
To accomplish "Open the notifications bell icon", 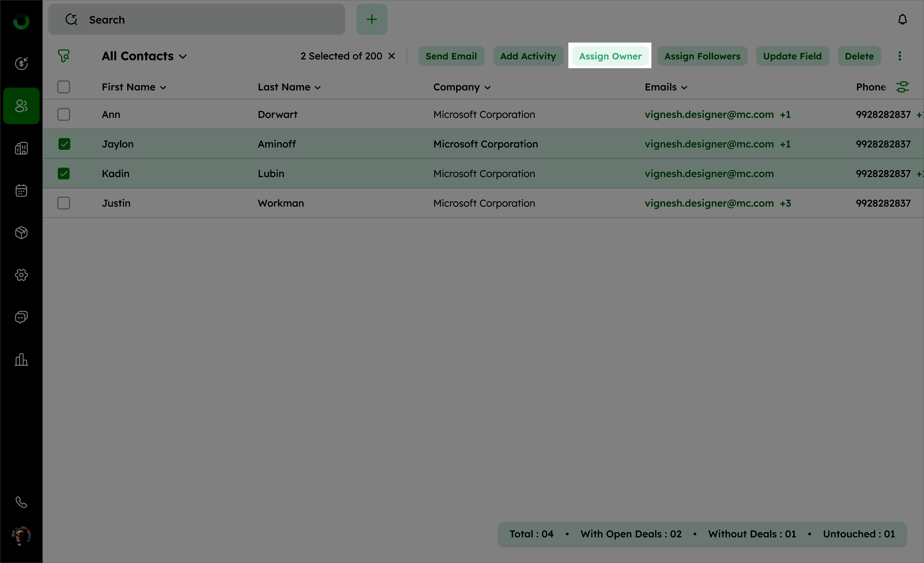I will click(x=902, y=19).
